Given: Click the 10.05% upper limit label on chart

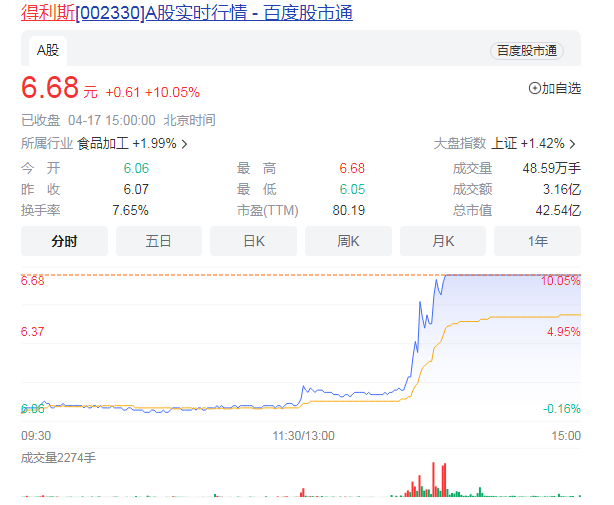Looking at the screenshot, I should pos(560,281).
